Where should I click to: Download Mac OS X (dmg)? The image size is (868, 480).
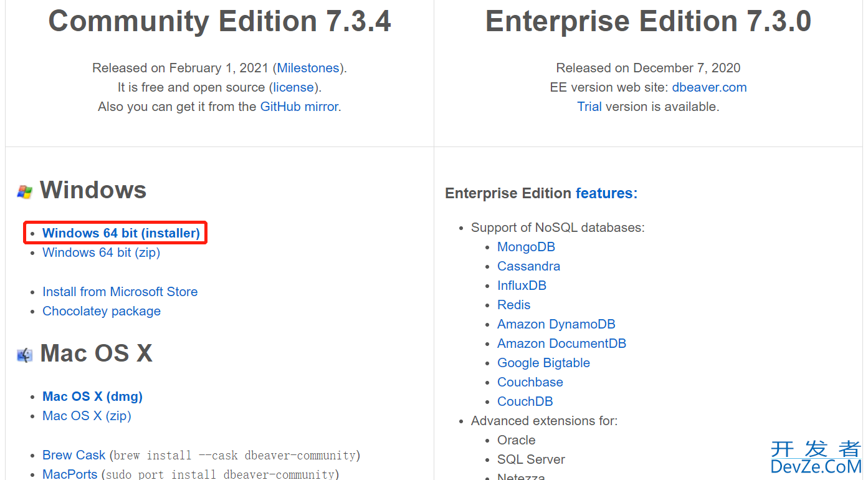point(92,396)
